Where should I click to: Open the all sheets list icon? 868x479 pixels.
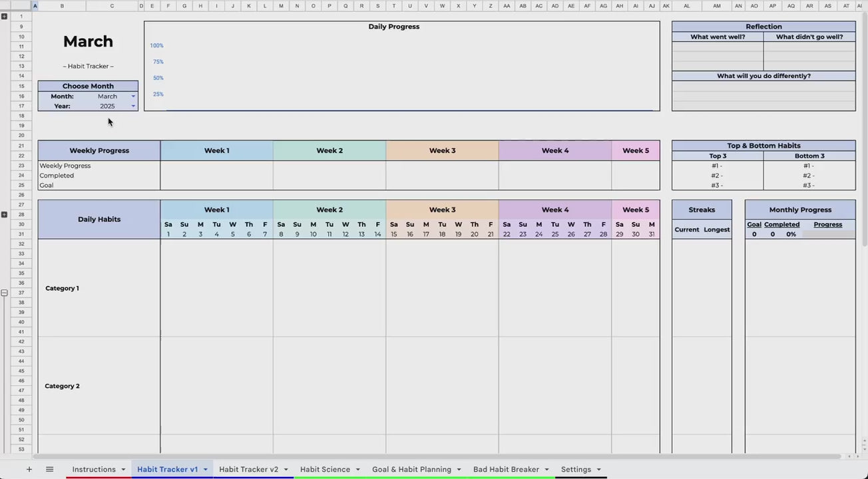49,469
